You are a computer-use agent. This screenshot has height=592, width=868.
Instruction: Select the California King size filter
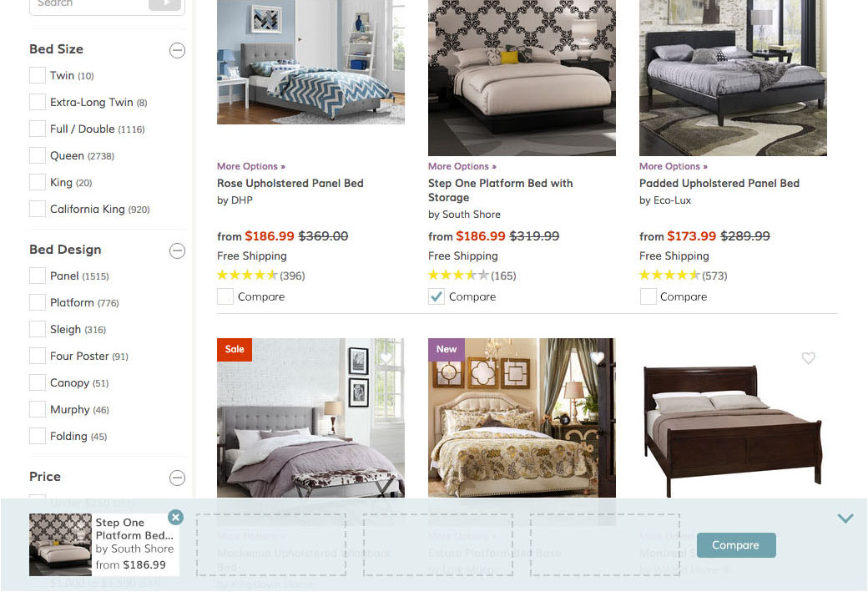coord(37,209)
